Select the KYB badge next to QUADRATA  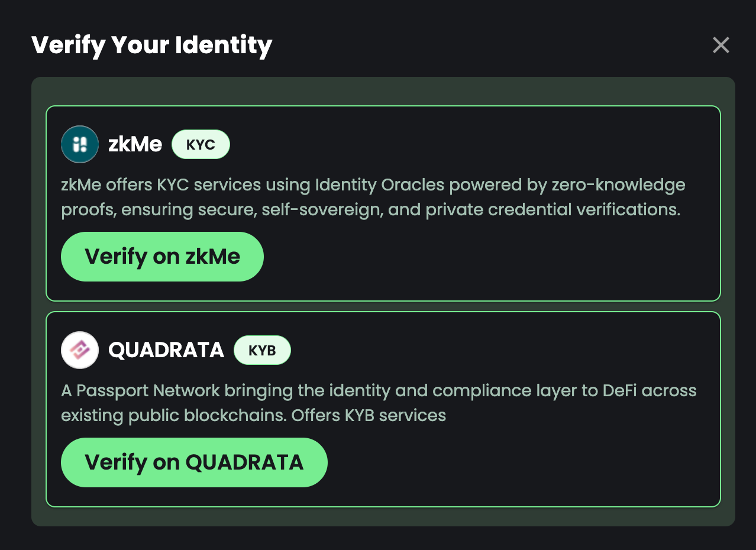pyautogui.click(x=262, y=350)
